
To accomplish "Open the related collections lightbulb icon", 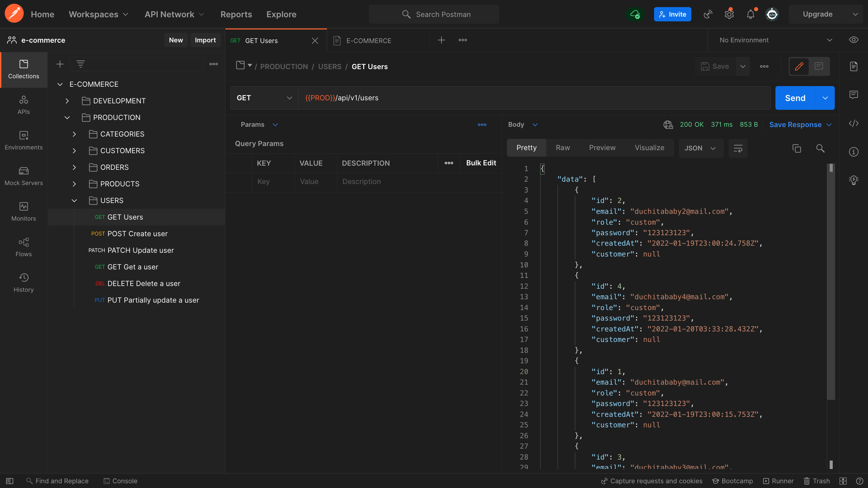I will [x=854, y=180].
